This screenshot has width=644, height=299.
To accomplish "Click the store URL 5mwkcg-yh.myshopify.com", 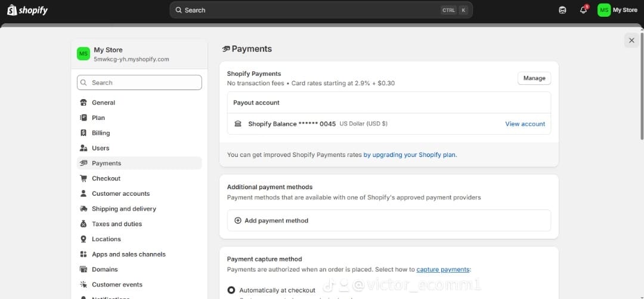I will point(131,59).
